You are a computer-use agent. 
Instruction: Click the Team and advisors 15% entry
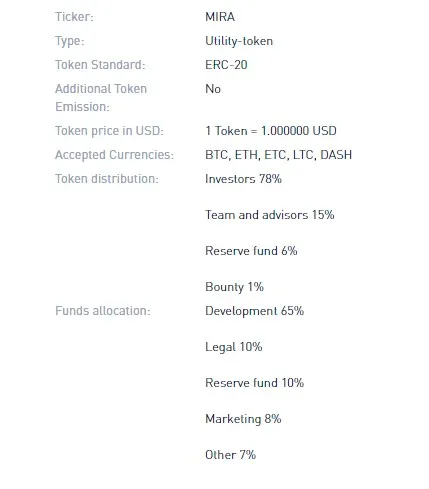[270, 215]
